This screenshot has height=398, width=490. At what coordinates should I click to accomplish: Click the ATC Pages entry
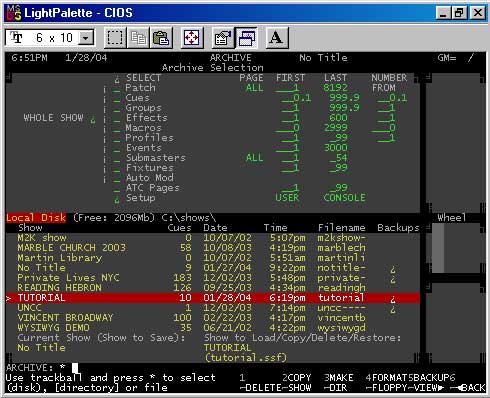tap(152, 188)
